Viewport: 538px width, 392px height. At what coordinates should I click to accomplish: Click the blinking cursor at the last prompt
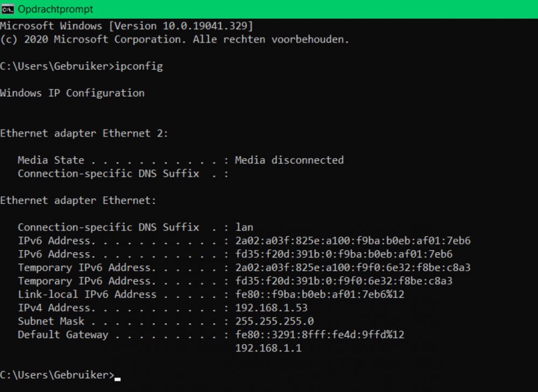click(117, 378)
